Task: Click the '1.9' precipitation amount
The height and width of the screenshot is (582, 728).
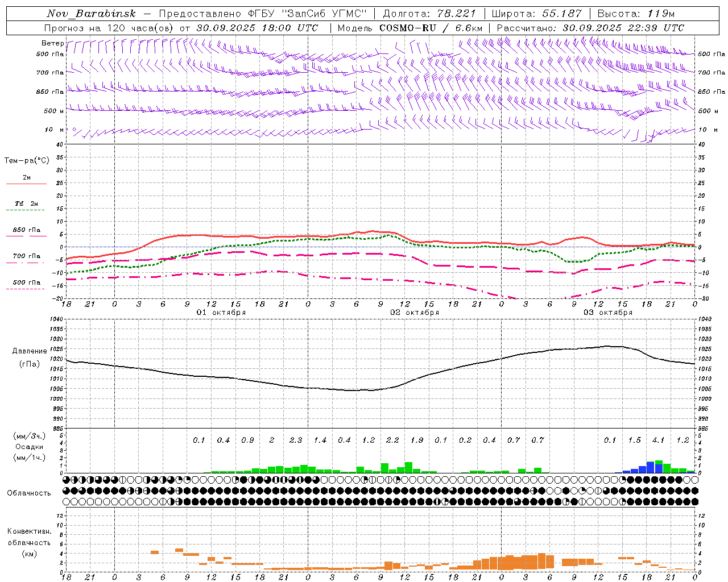Action: coord(417,440)
